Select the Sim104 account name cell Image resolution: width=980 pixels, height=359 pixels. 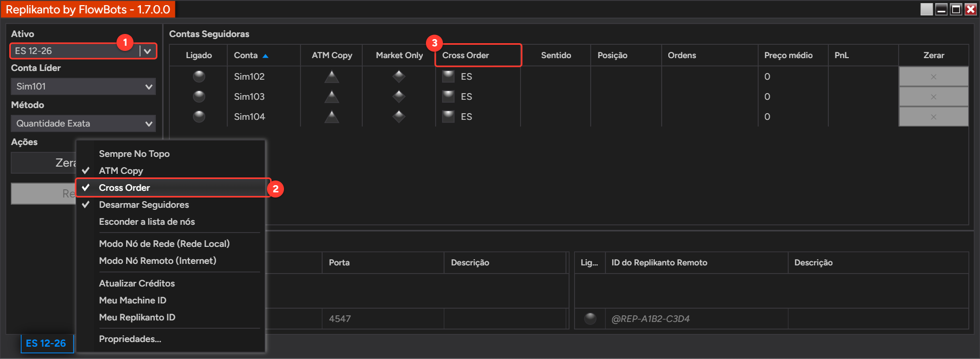pos(263,117)
